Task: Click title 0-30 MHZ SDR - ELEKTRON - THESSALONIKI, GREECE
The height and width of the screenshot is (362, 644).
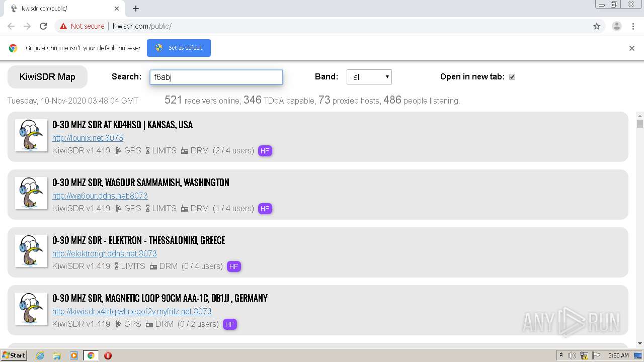Action: 139,240
